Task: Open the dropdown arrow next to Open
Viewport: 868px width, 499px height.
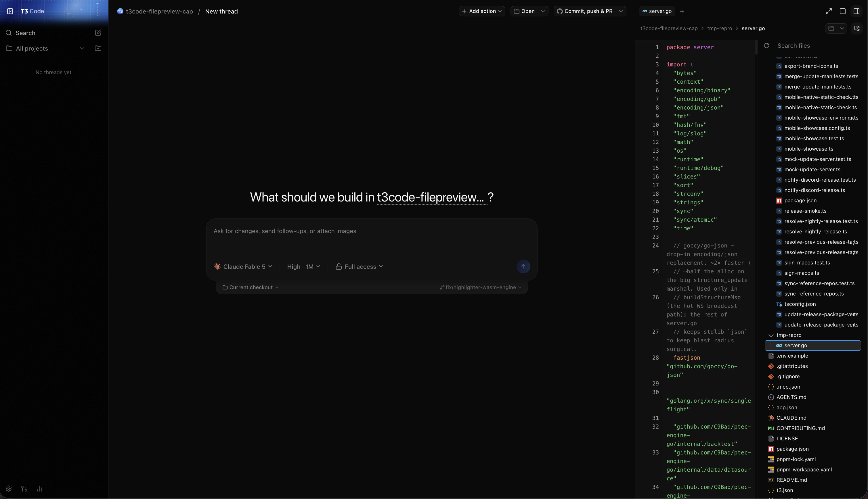Action: pyautogui.click(x=543, y=11)
